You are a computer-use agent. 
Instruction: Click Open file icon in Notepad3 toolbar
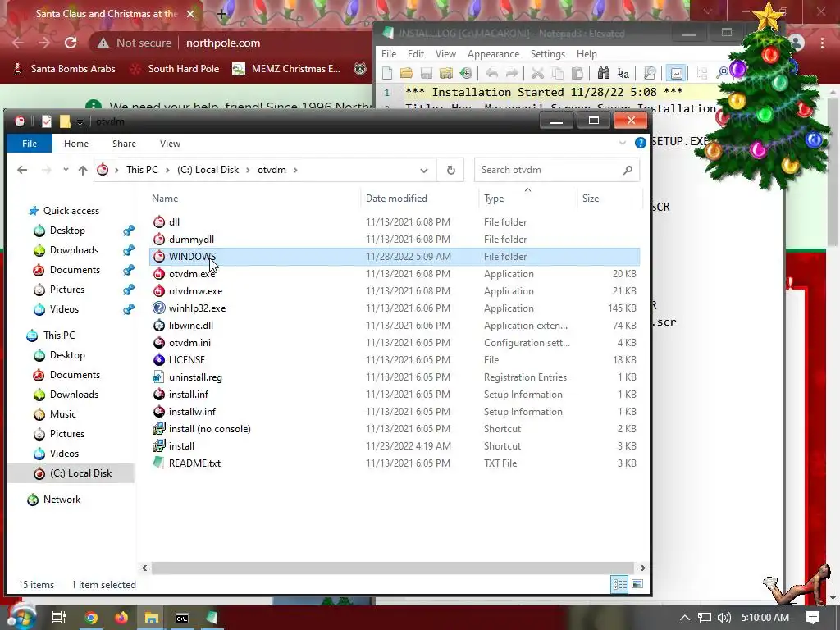pos(407,73)
